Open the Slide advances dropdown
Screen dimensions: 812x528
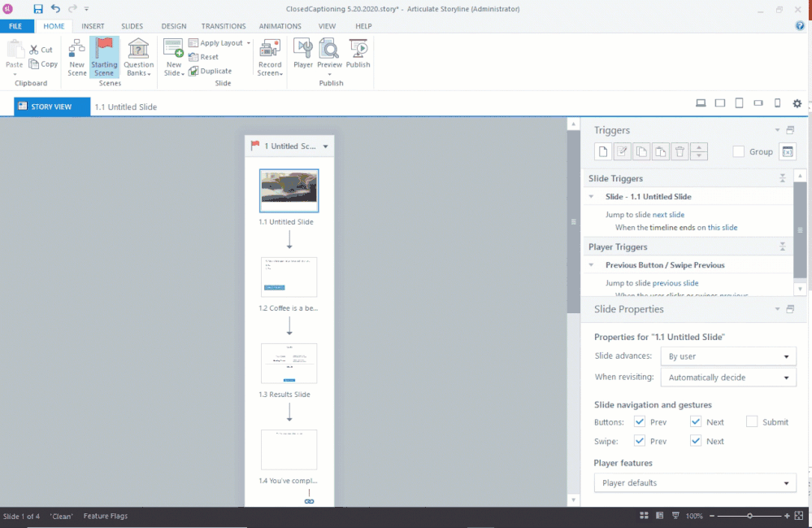[727, 356]
